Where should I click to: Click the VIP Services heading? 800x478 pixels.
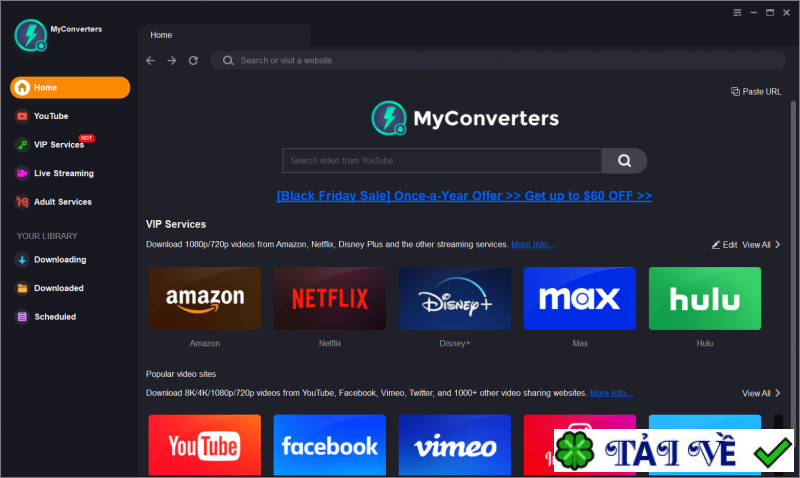(176, 224)
